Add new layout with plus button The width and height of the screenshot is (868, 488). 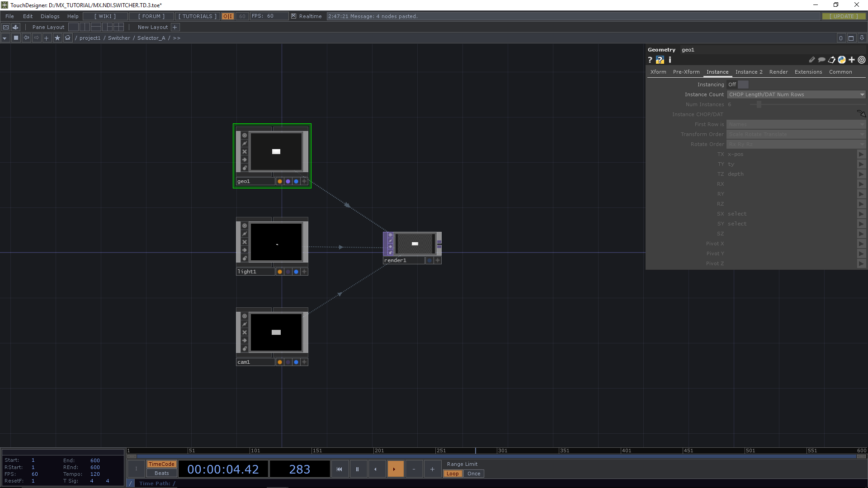175,27
